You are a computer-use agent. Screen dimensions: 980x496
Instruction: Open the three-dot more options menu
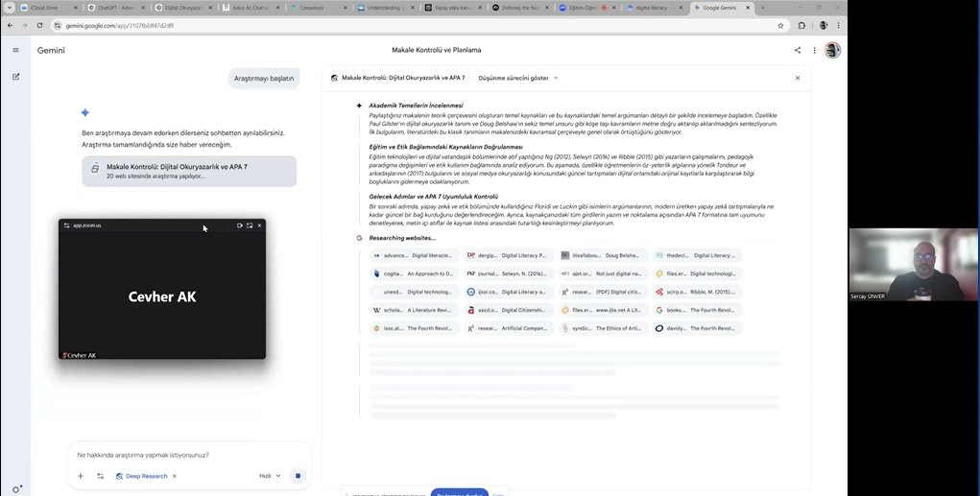click(x=814, y=50)
